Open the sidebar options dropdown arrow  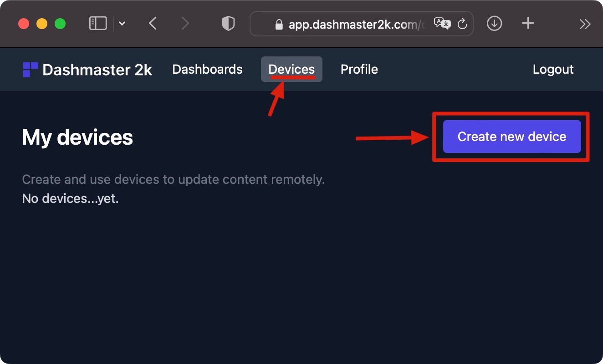click(121, 24)
